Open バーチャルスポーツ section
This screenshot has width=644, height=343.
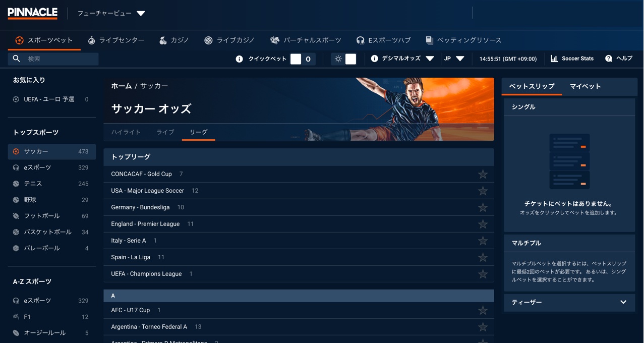306,40
